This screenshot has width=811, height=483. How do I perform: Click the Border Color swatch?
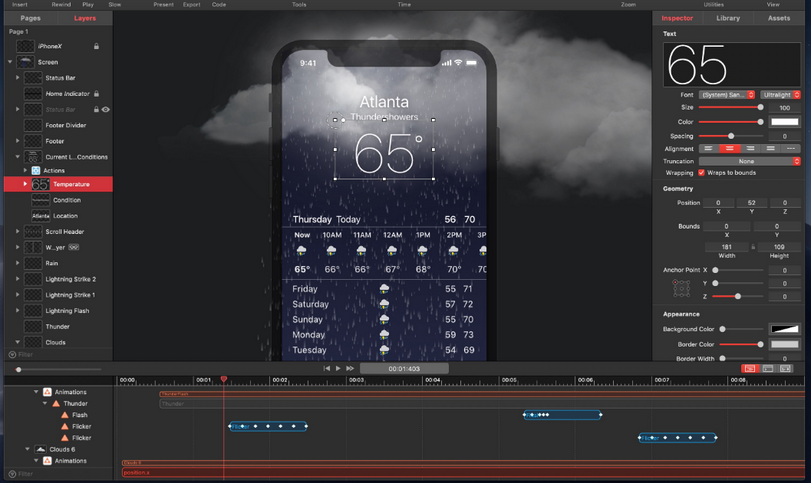click(785, 344)
